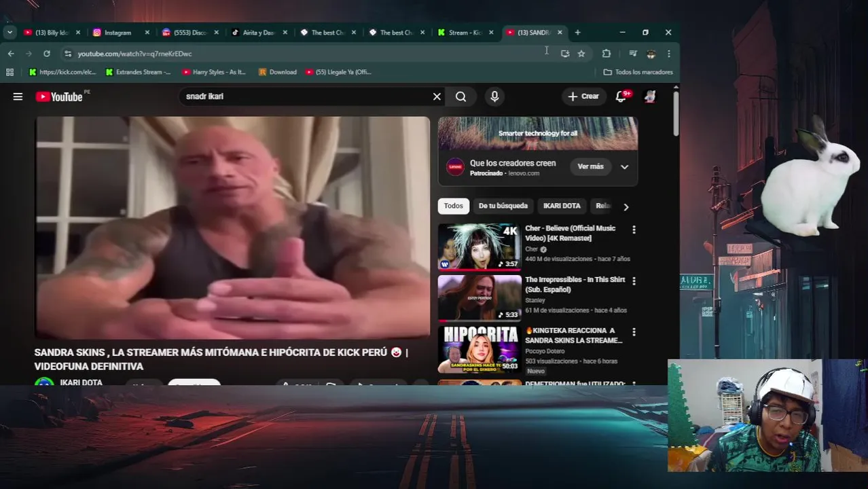Open a new browser tab
Viewport: 868px width, 489px height.
click(x=577, y=32)
